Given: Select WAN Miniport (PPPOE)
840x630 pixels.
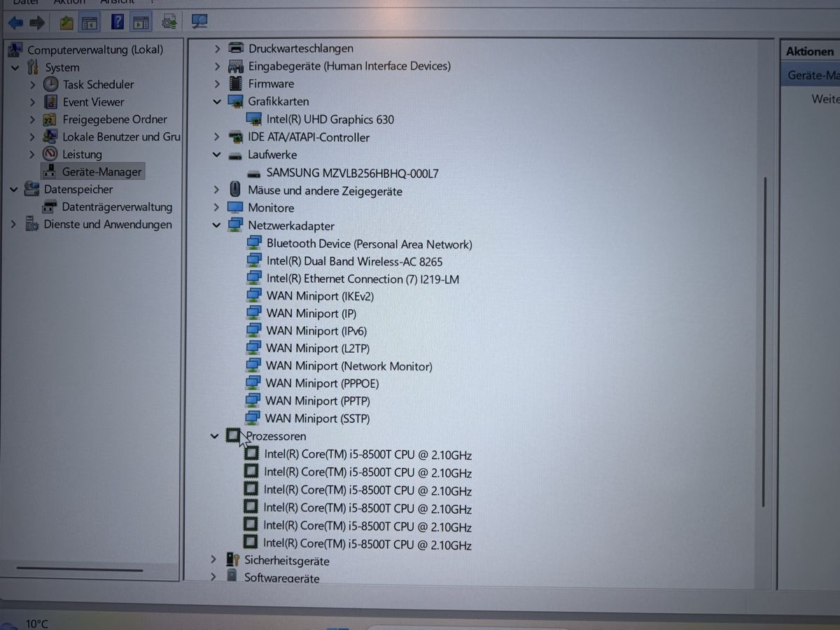Looking at the screenshot, I should tap(322, 384).
